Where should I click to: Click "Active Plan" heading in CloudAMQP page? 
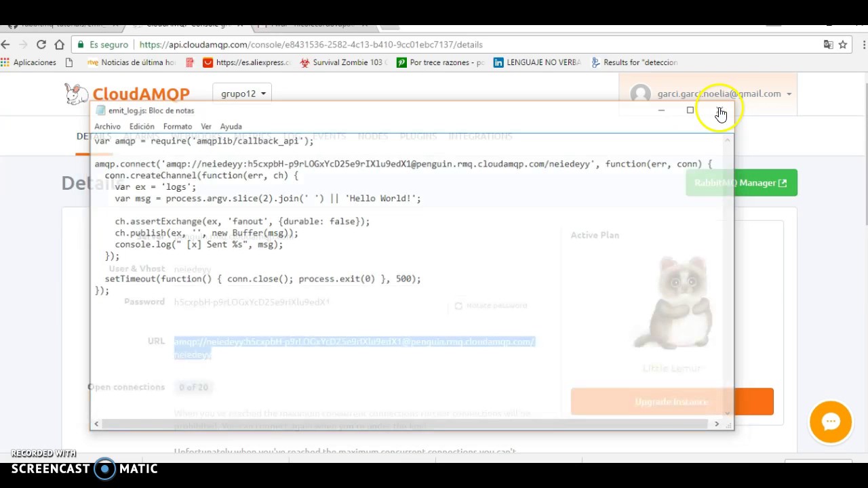(x=595, y=235)
